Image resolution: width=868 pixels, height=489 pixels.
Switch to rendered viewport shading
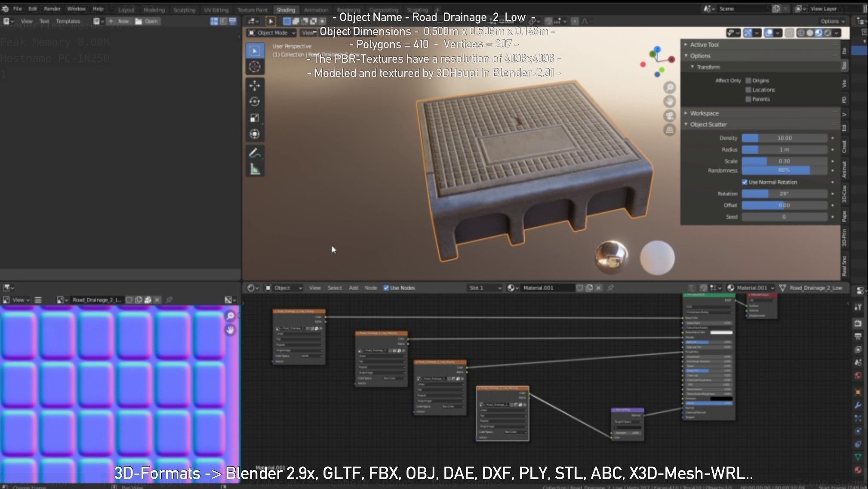[827, 33]
